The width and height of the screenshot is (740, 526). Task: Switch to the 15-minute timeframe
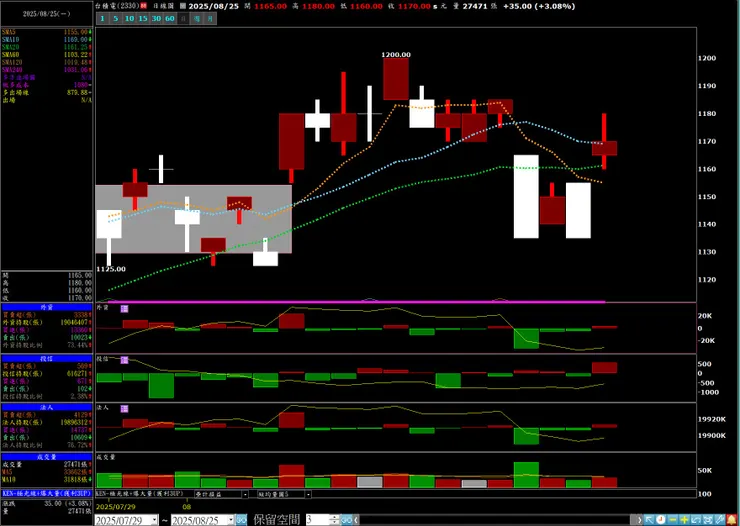tap(143, 19)
